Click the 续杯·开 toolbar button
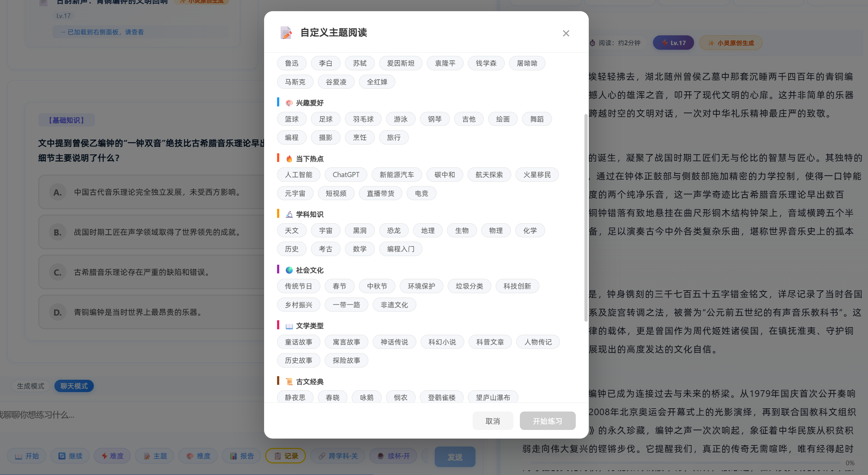The height and width of the screenshot is (475, 868). [393, 456]
